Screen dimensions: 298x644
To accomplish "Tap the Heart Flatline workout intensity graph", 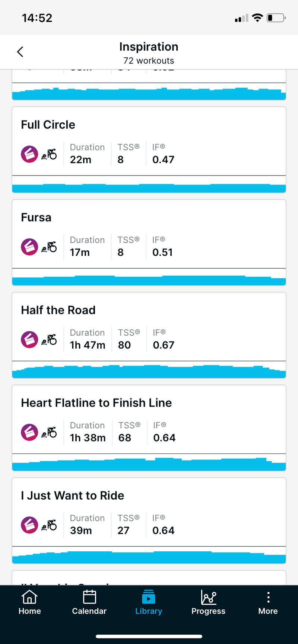I will coord(149,464).
